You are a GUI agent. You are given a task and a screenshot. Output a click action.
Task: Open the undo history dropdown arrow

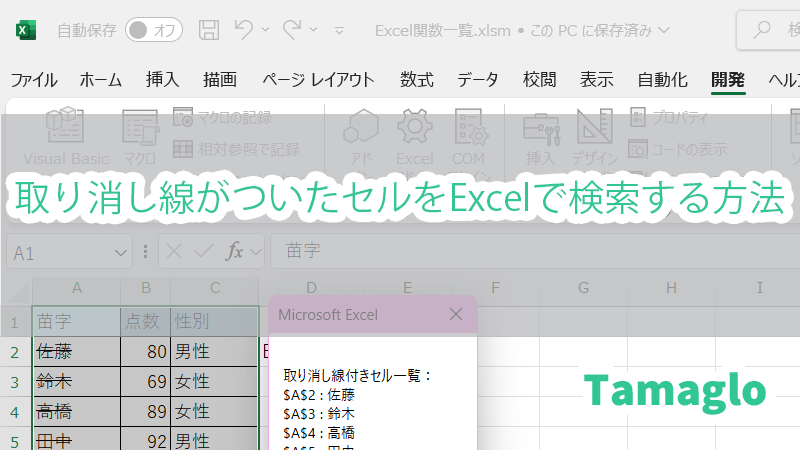pyautogui.click(x=266, y=30)
